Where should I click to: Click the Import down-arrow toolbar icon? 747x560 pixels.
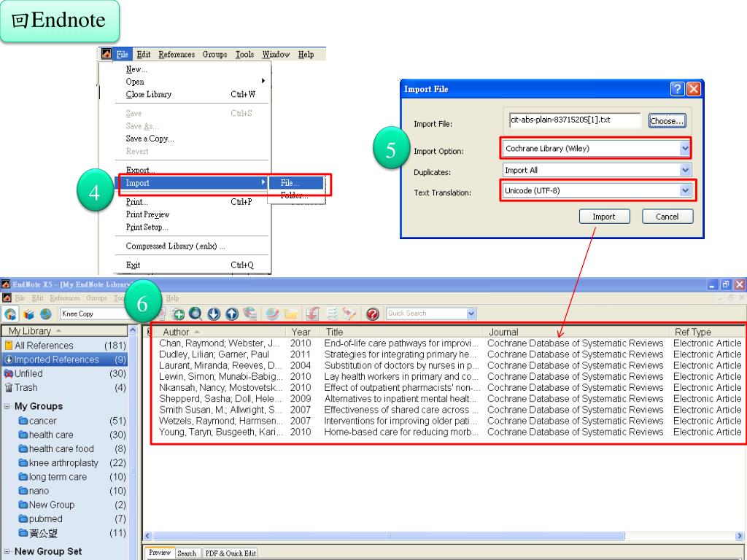click(x=214, y=314)
